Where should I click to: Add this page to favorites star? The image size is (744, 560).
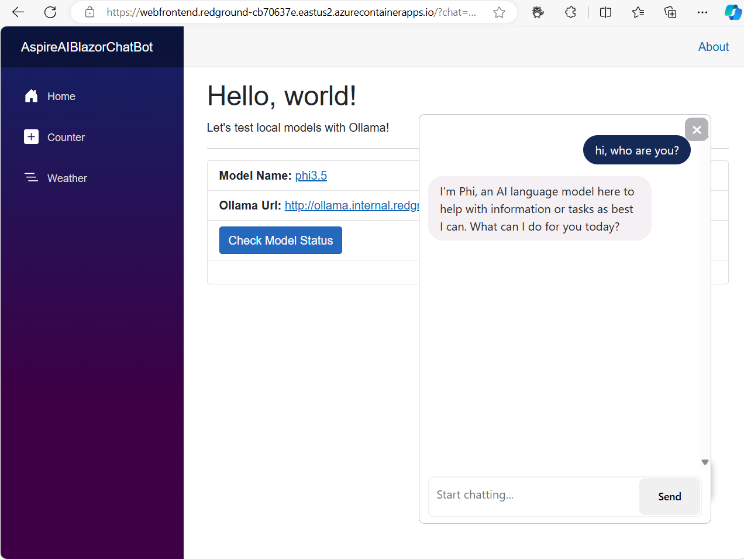499,12
